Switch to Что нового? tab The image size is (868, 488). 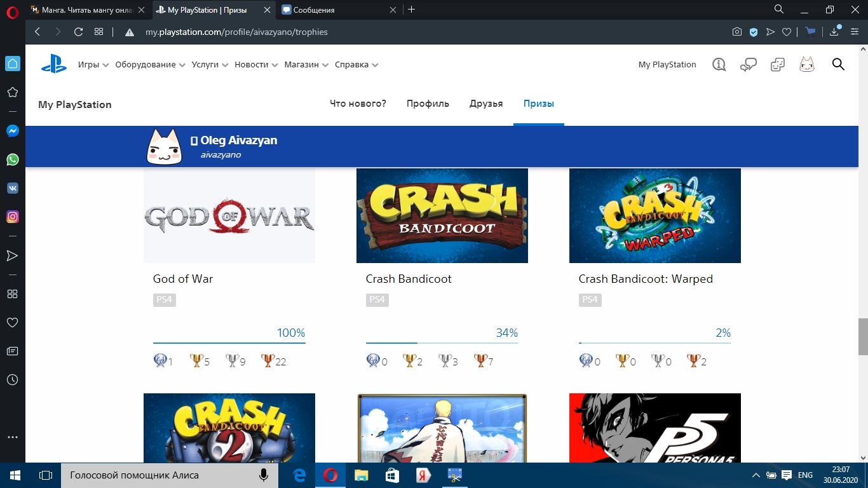[x=358, y=104]
